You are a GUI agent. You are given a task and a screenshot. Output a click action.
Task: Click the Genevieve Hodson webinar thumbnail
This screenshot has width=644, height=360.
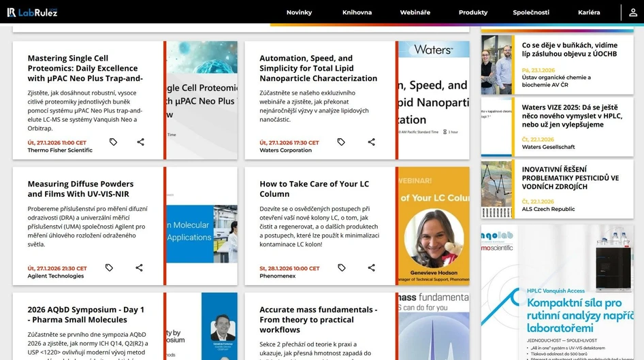pyautogui.click(x=434, y=226)
